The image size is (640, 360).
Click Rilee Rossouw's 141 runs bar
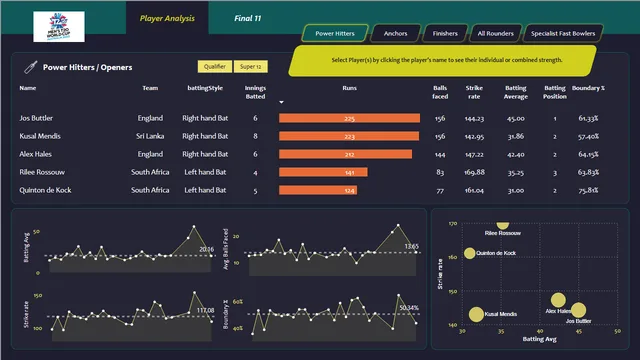click(x=323, y=172)
